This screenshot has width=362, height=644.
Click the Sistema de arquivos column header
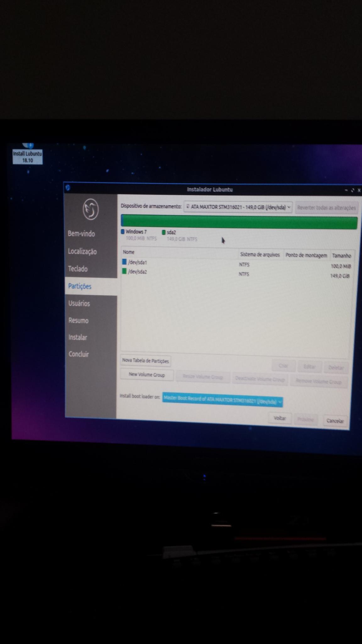click(x=260, y=254)
